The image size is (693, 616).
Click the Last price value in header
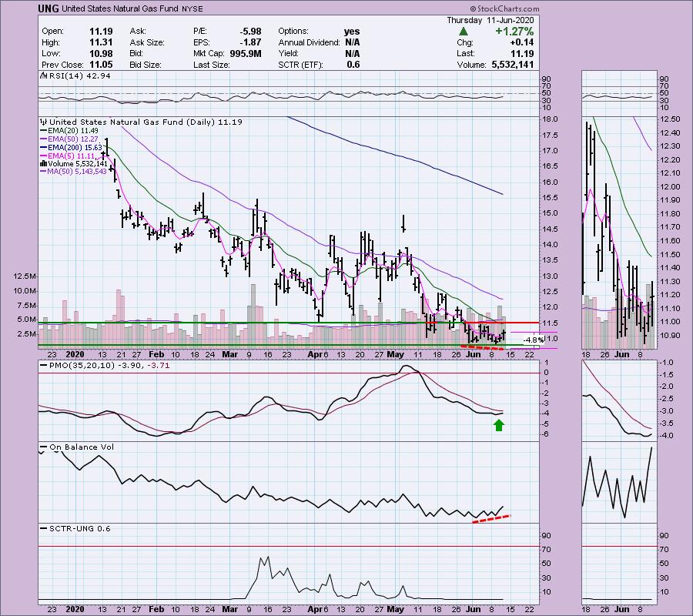point(522,53)
